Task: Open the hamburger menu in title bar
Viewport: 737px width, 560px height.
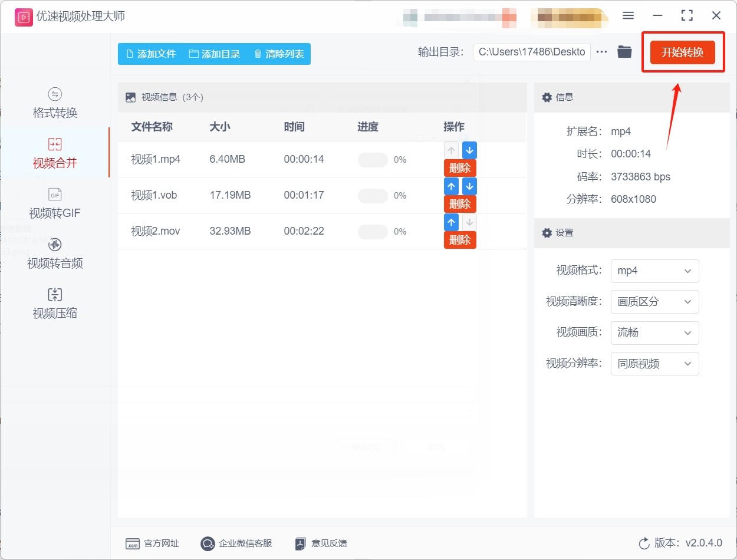Action: point(629,16)
